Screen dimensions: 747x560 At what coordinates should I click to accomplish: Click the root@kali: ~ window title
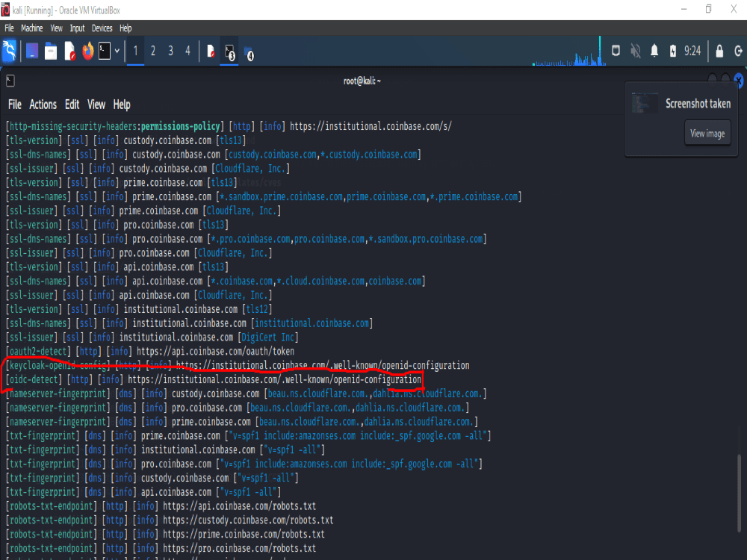362,81
